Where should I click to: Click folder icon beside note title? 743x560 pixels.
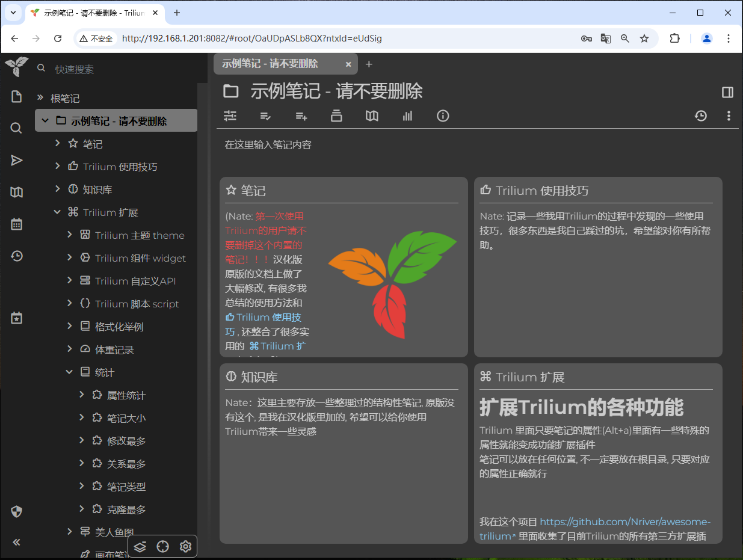click(x=230, y=91)
